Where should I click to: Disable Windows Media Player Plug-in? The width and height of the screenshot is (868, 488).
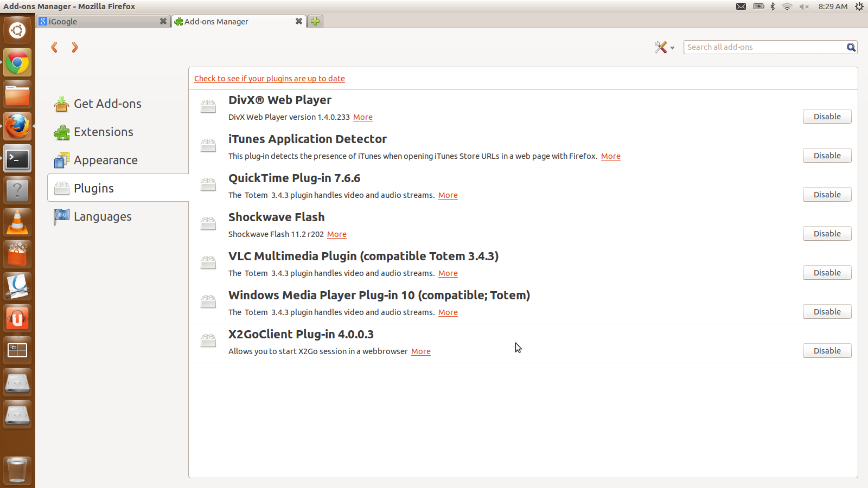coord(827,312)
